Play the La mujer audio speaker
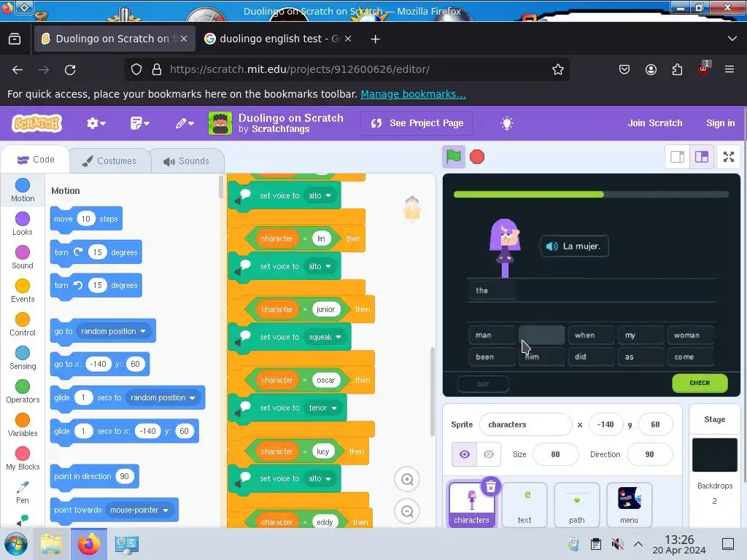The height and width of the screenshot is (560, 747). click(x=551, y=246)
